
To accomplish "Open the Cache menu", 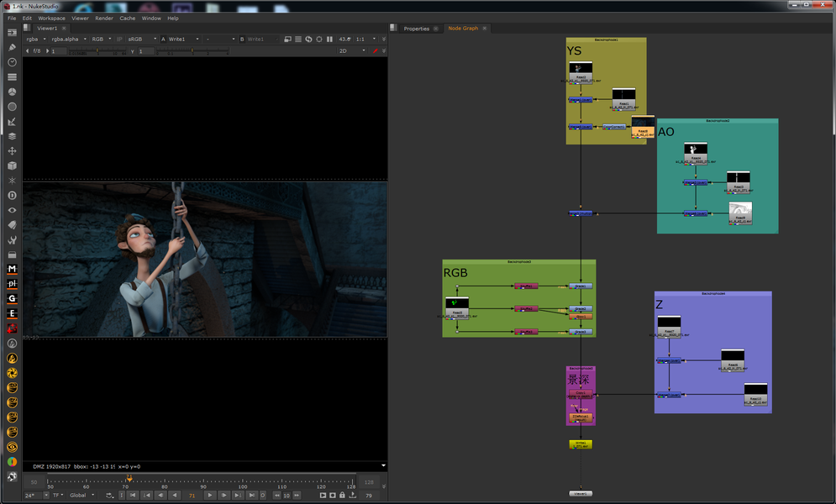I will pos(128,18).
